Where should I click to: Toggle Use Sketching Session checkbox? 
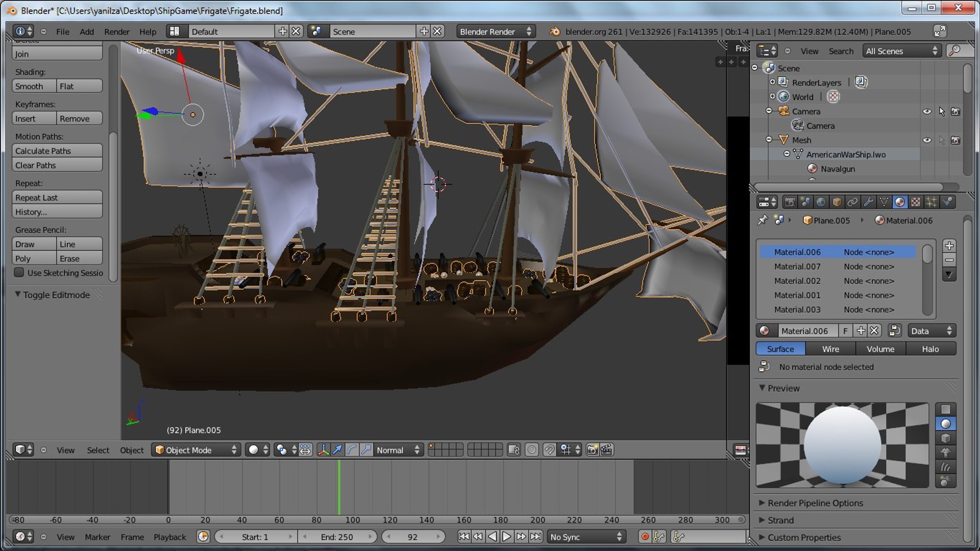click(19, 273)
